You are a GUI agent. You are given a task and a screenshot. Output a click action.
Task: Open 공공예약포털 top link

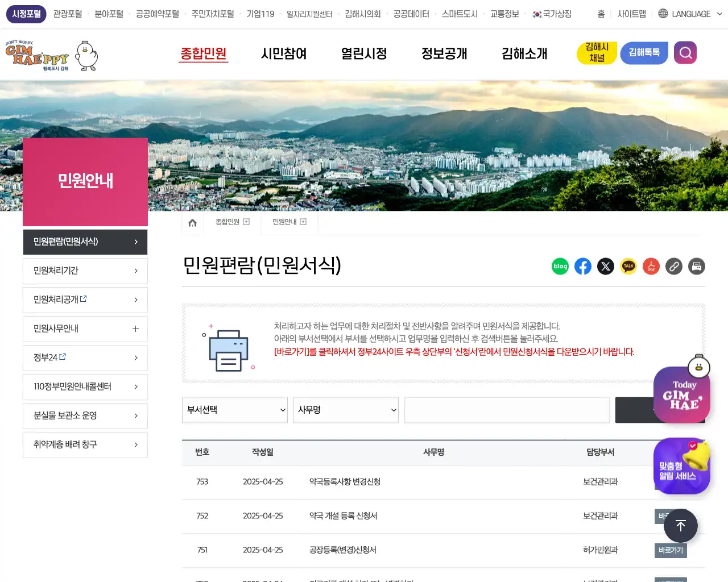[158, 14]
